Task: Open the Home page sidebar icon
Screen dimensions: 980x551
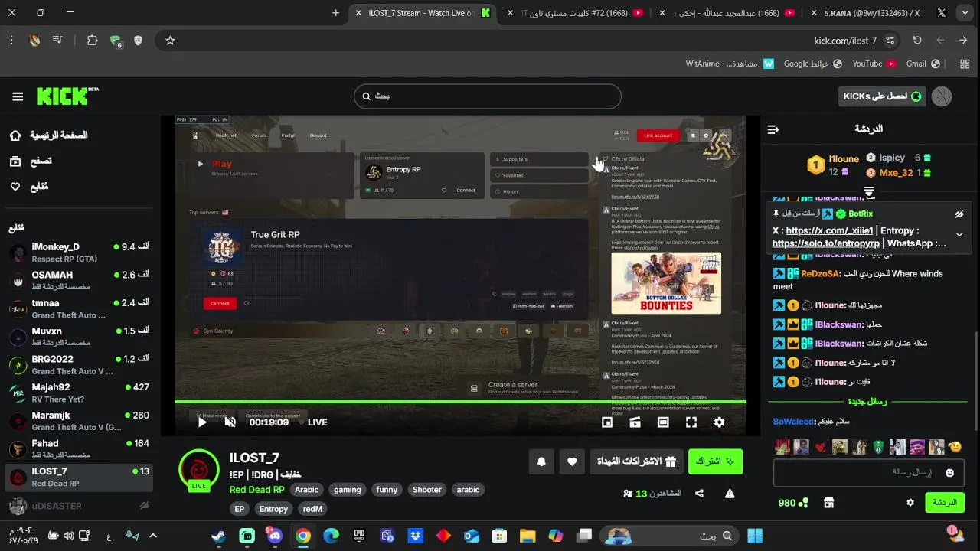Action: tap(15, 135)
